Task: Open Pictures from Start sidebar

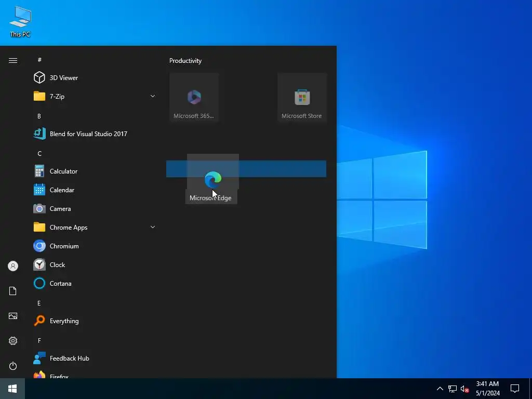Action: tap(13, 316)
